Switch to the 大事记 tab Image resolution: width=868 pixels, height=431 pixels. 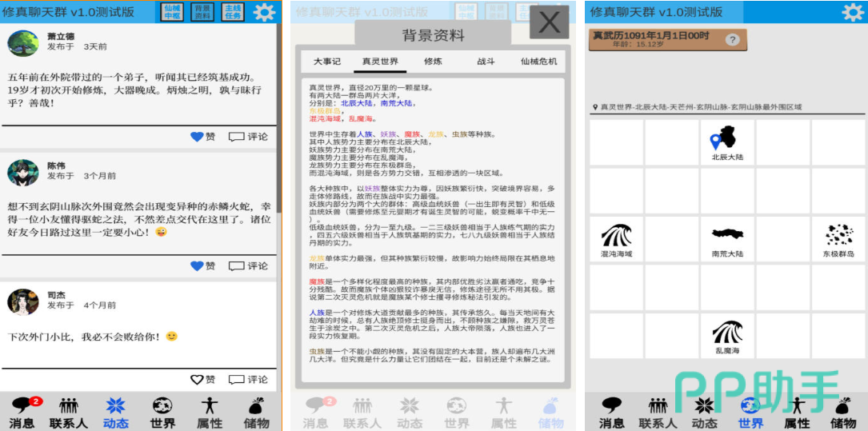point(326,62)
